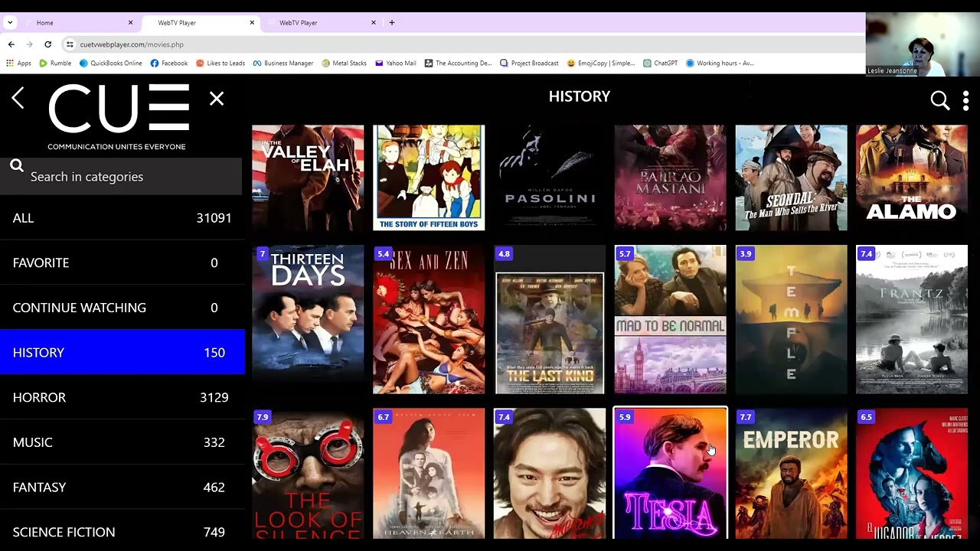The width and height of the screenshot is (980, 551).
Task: Open the three-dot options menu
Action: pos(965,100)
